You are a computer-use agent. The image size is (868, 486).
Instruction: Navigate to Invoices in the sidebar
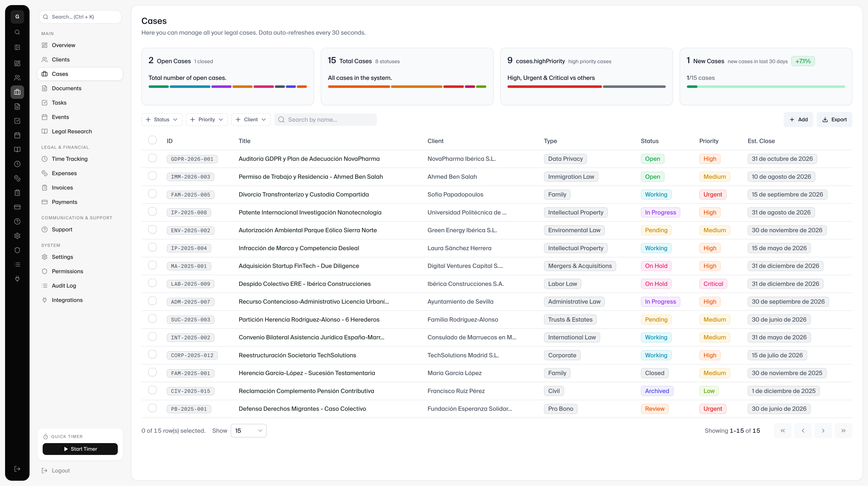[62, 187]
